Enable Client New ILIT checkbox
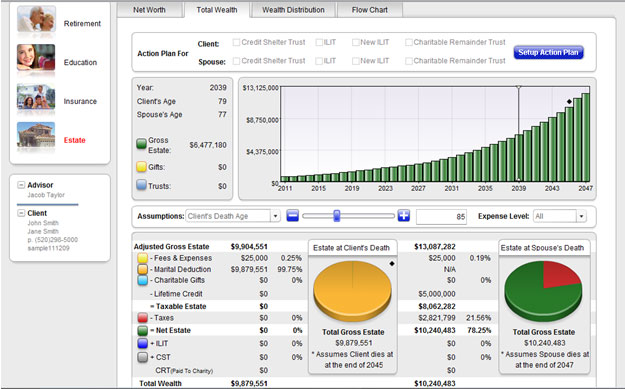Image resolution: width=625 pixels, height=389 pixels. click(356, 42)
